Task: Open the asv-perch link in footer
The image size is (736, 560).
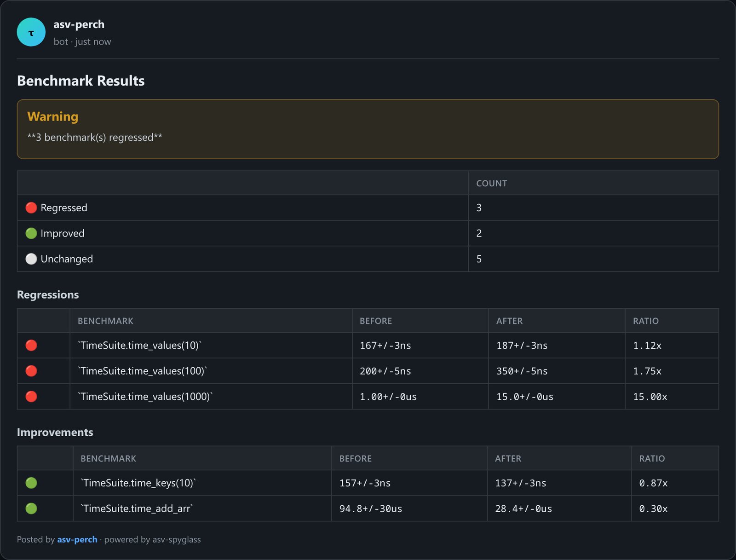Action: [77, 539]
